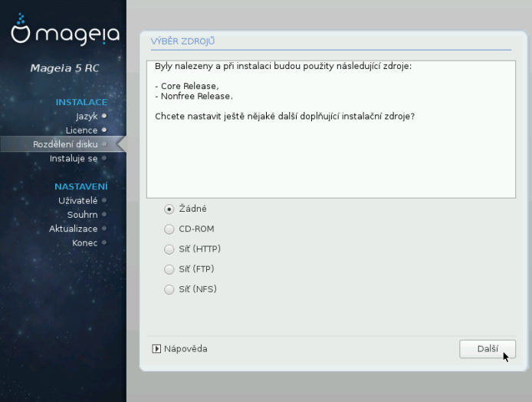This screenshot has height=402, width=532.
Task: Click the Jazyk step bullet indicator
Action: click(104, 116)
